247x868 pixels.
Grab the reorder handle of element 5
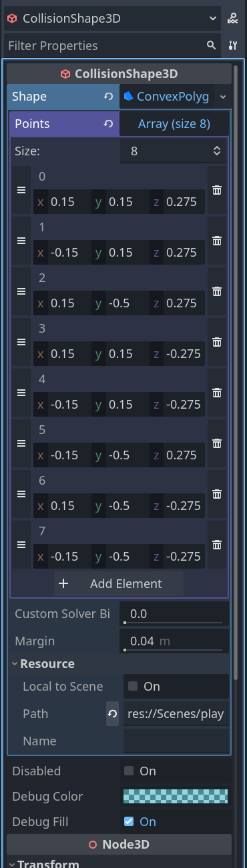21,443
